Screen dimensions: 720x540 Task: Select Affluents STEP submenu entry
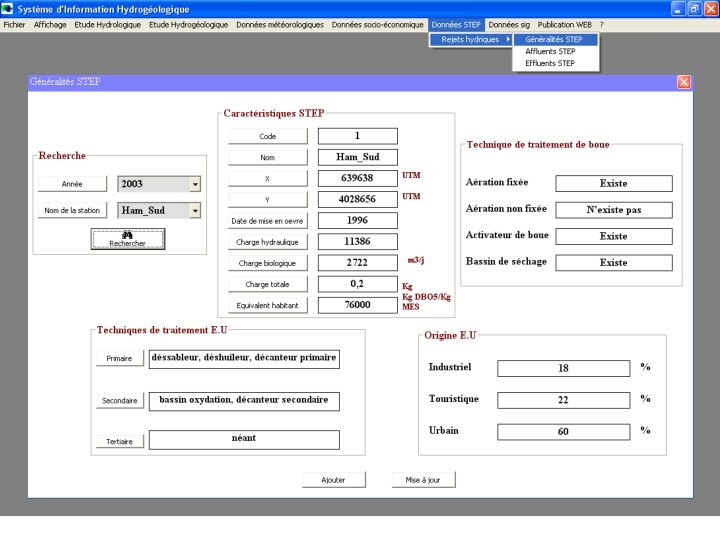coord(556,51)
